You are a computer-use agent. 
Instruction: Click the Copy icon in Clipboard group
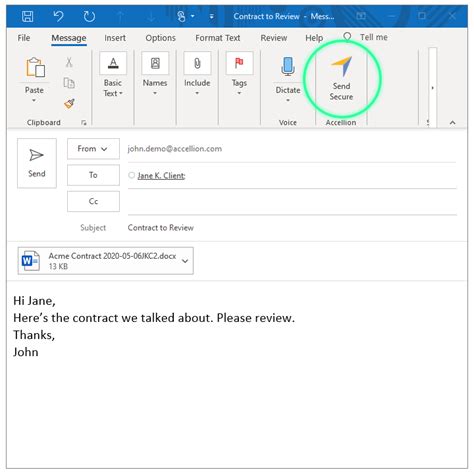(69, 83)
